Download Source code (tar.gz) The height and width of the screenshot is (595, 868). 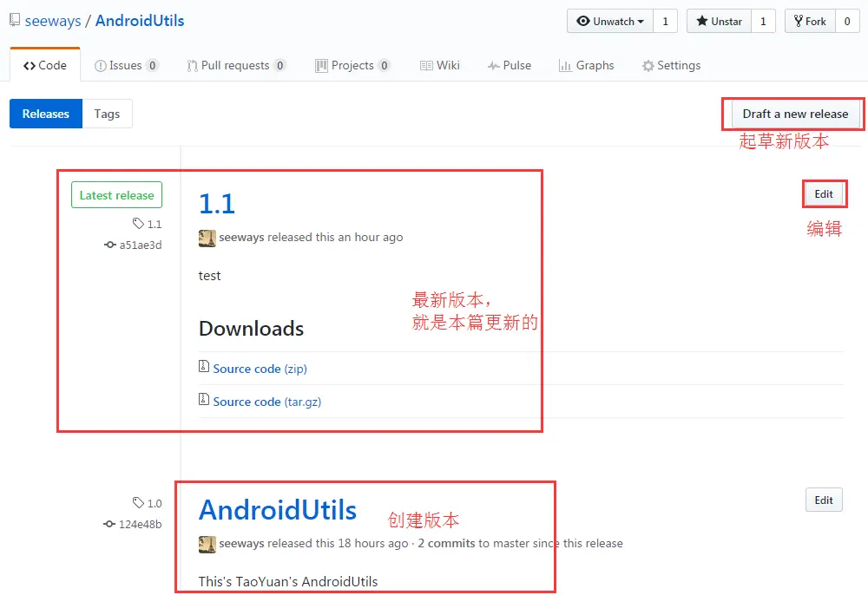[x=266, y=402]
